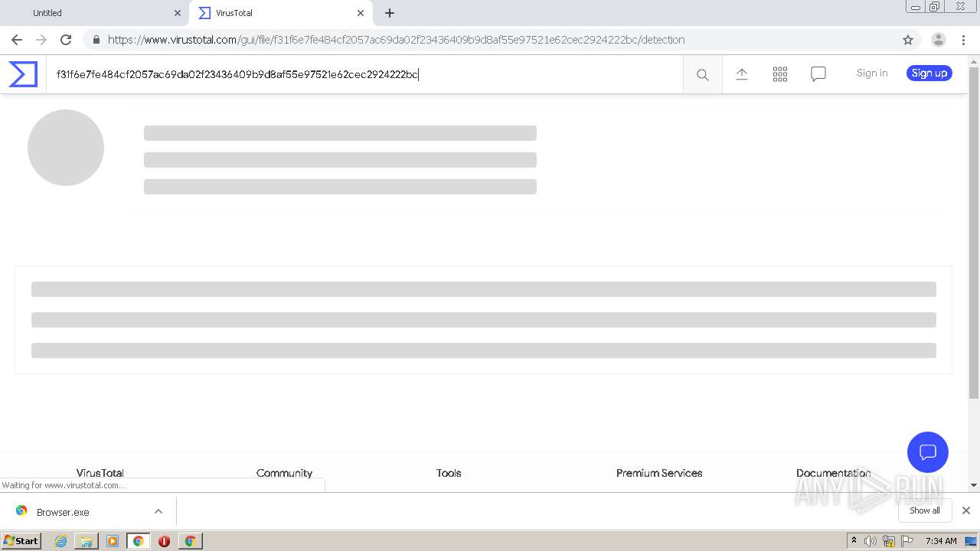Bookmark this page with the star icon
980x551 pixels.
(908, 40)
